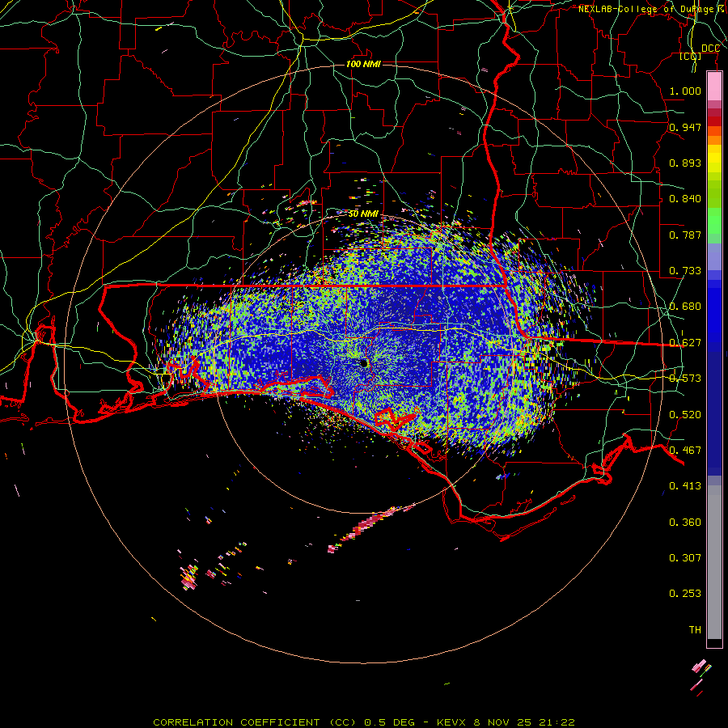Click the DCC label above the color scale
The height and width of the screenshot is (728, 728).
click(x=710, y=49)
